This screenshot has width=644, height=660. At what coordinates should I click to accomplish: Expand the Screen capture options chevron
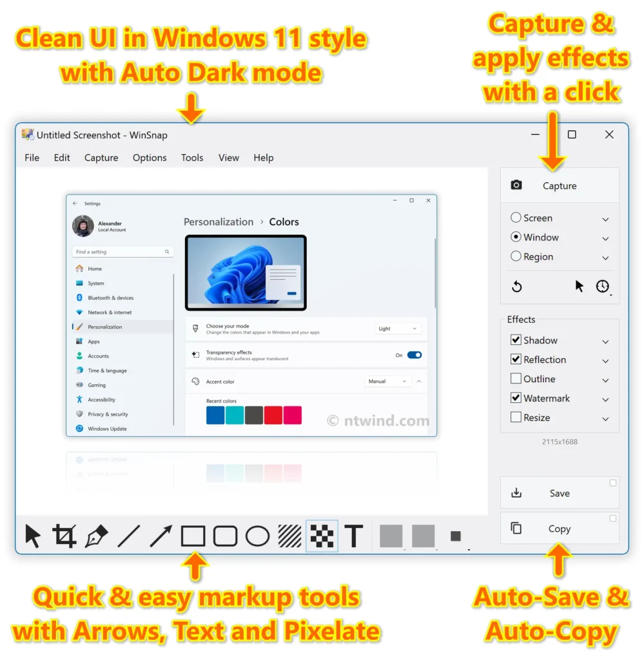pos(605,219)
